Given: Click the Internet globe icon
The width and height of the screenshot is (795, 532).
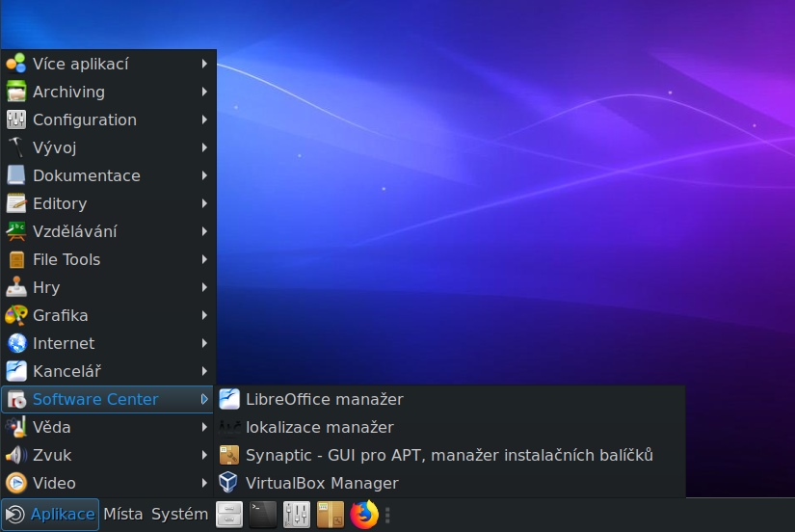Looking at the screenshot, I should pos(15,343).
